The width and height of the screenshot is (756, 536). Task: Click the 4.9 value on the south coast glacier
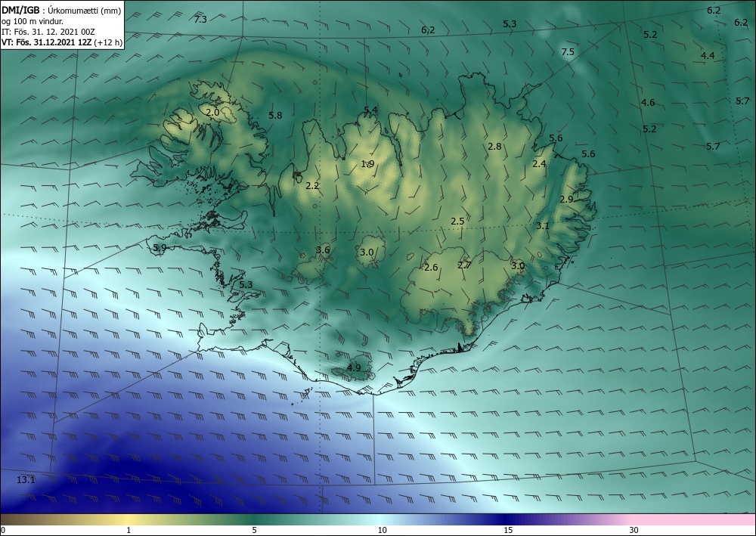(x=354, y=367)
